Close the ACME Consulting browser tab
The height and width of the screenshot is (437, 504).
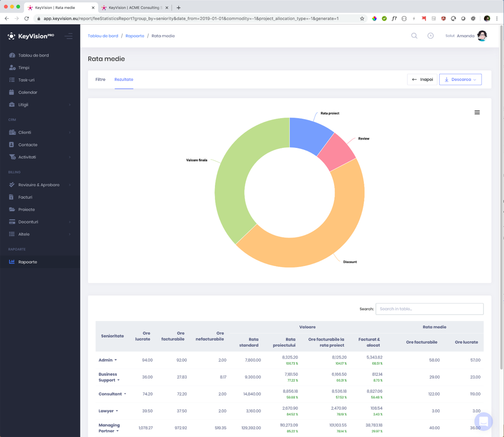[167, 7]
